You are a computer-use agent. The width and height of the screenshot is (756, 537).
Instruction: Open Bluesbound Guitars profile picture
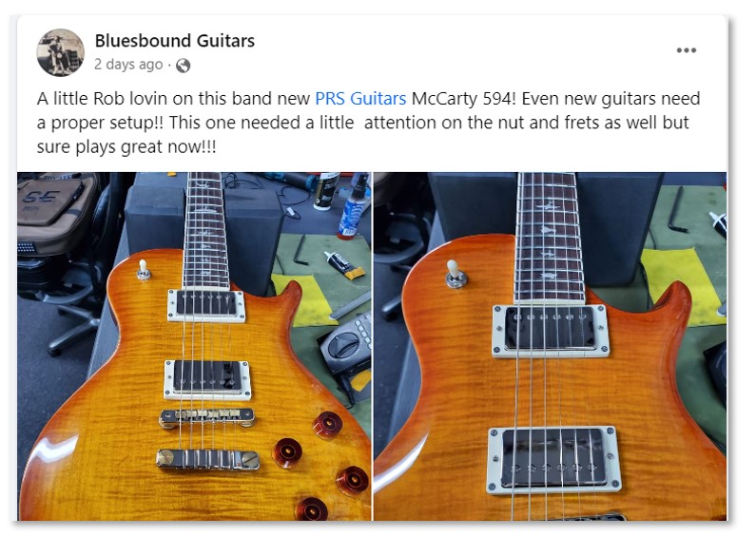60,52
